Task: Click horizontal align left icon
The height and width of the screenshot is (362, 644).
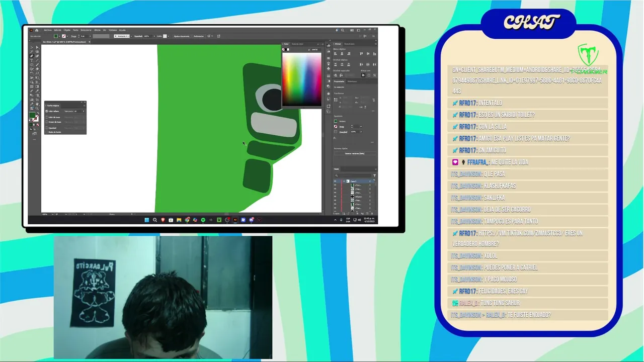Action: click(x=336, y=54)
